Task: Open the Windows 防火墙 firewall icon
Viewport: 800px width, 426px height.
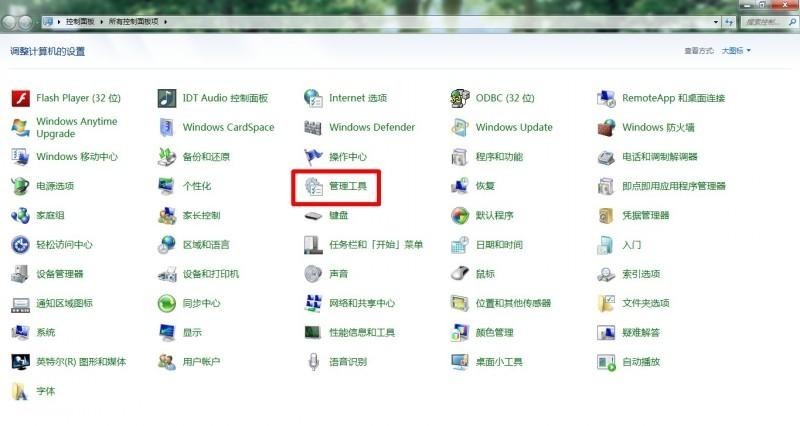Action: [606, 128]
